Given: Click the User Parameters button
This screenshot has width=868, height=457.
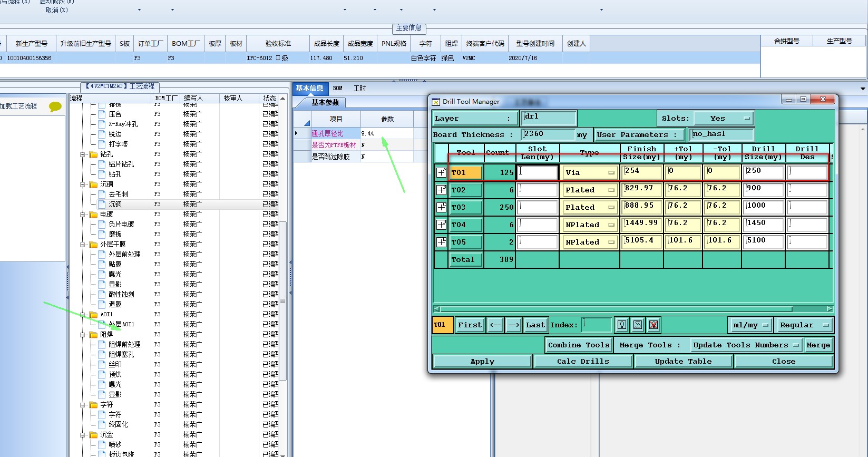Looking at the screenshot, I should (x=639, y=134).
